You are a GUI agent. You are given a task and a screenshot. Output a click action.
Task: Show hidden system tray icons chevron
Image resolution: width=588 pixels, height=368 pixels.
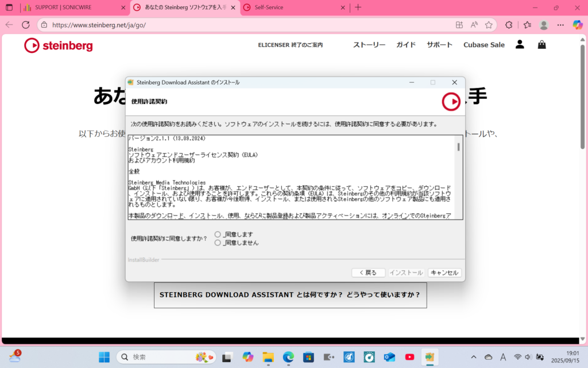473,357
